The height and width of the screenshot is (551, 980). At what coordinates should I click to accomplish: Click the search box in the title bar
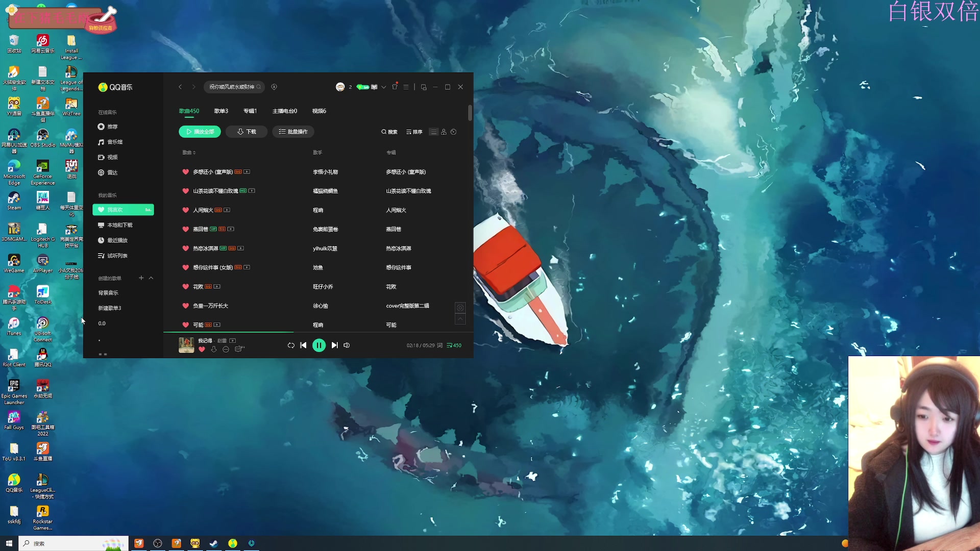click(x=232, y=87)
